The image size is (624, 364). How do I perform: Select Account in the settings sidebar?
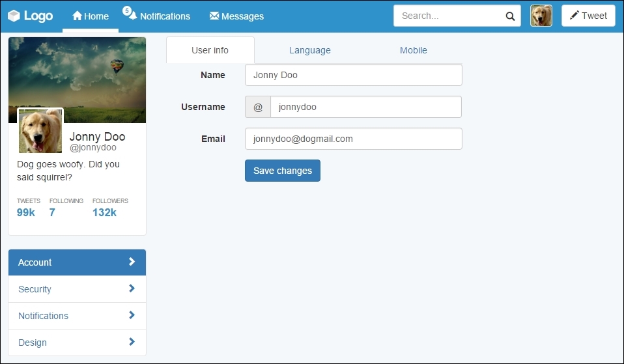(x=78, y=262)
